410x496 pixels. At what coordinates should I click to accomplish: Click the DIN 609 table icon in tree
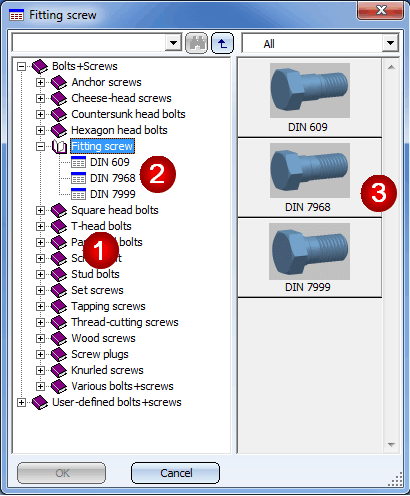point(78,162)
